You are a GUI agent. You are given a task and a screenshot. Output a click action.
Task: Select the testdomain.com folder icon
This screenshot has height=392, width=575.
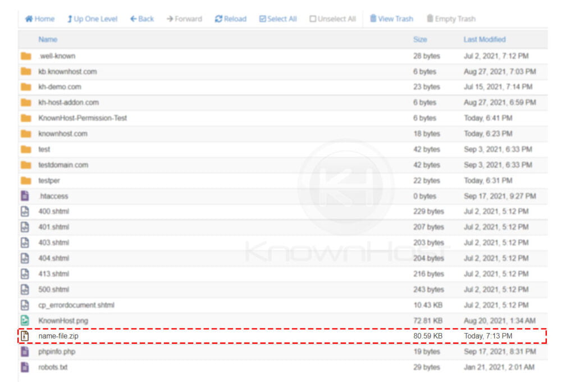[x=26, y=165]
